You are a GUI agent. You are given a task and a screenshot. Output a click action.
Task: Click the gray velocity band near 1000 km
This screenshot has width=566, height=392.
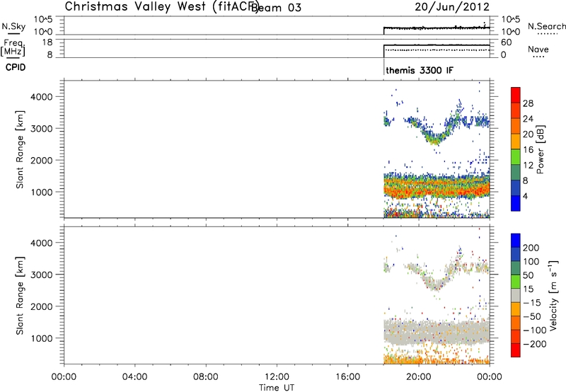click(x=437, y=332)
